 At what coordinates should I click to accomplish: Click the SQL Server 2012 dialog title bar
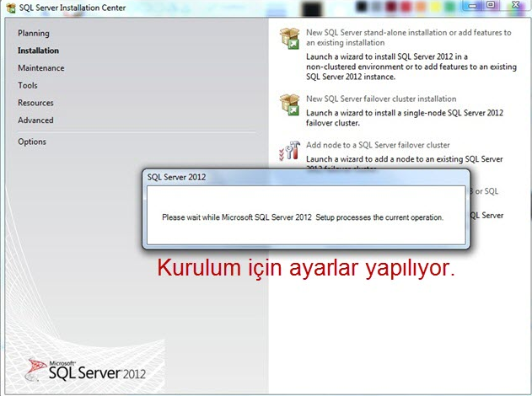point(306,177)
